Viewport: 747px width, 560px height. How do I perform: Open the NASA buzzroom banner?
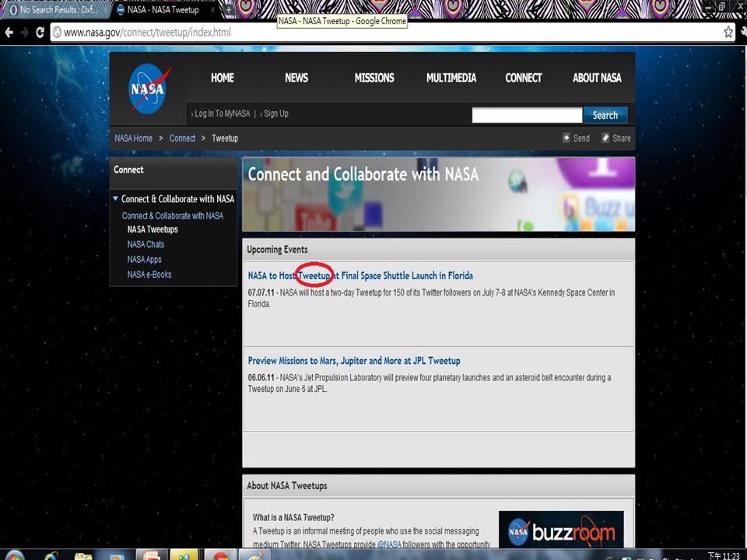point(561,530)
